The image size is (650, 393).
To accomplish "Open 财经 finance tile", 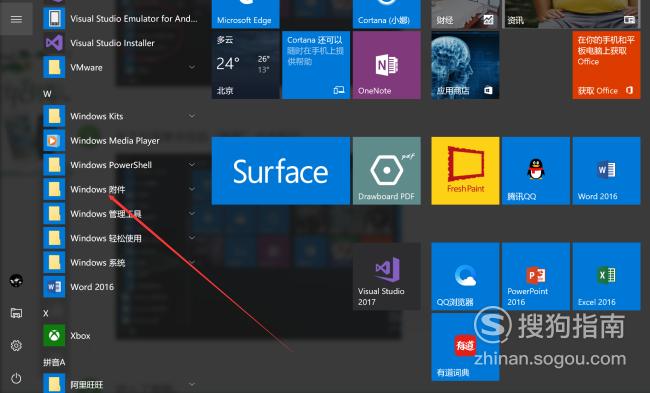I will (465, 14).
